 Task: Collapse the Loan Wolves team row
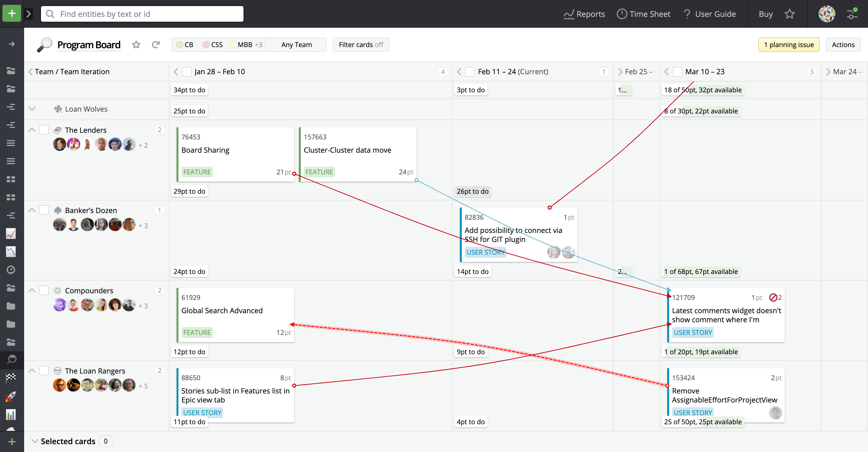[31, 109]
